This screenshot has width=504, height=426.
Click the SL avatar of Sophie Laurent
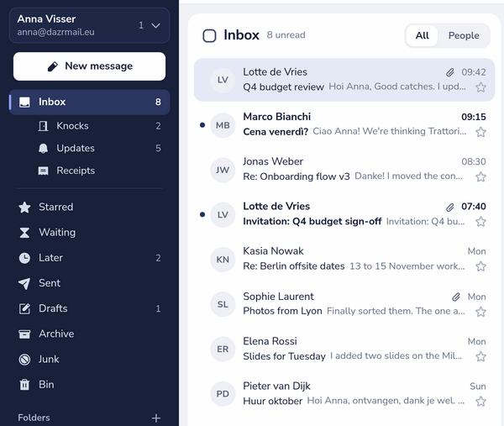pos(223,304)
